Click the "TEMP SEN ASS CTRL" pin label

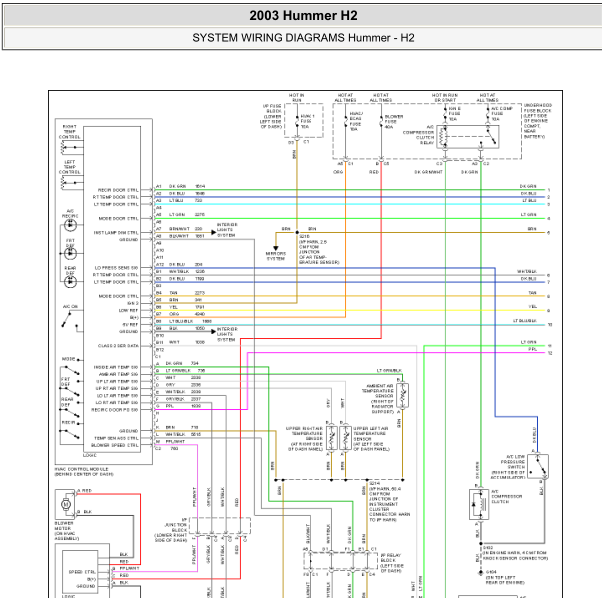pyautogui.click(x=116, y=438)
